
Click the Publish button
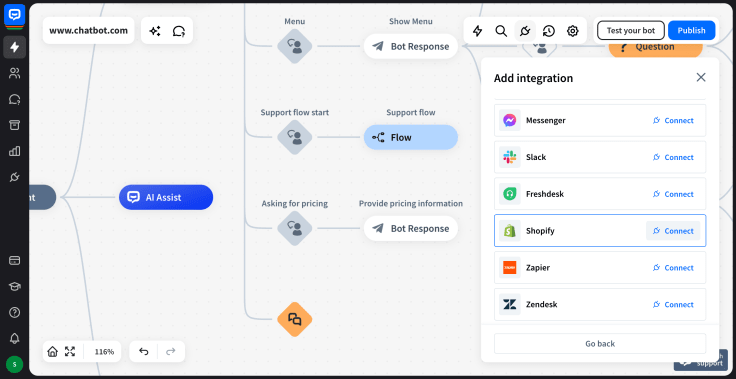click(x=691, y=31)
